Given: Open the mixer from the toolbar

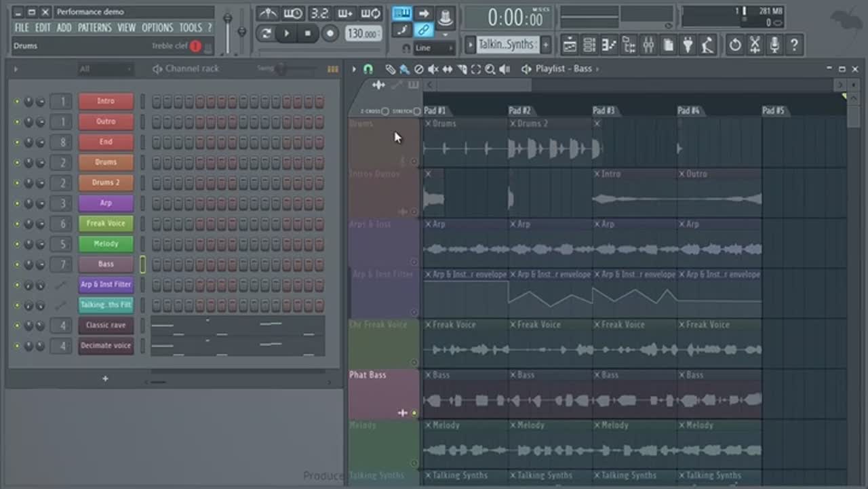Looking at the screenshot, I should pyautogui.click(x=648, y=45).
